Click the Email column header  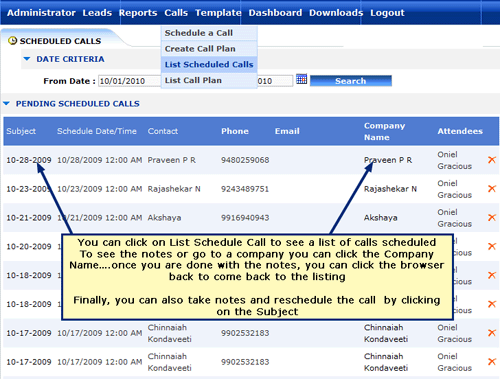tap(287, 131)
